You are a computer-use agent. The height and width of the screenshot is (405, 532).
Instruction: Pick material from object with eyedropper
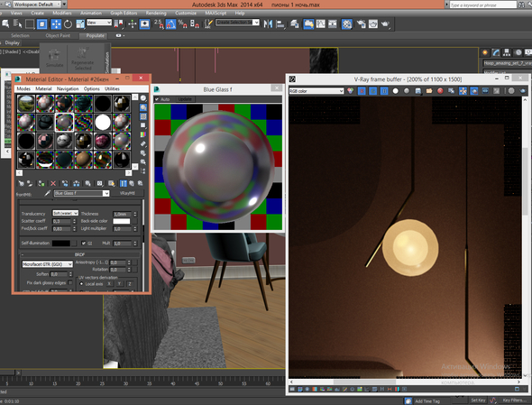coord(47,193)
